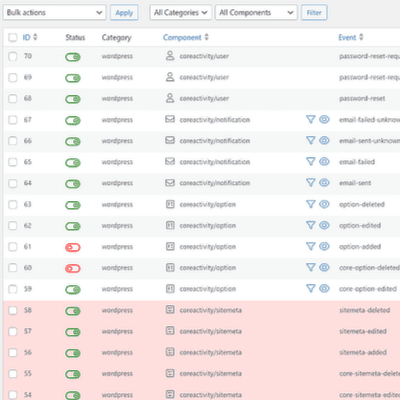400x400 pixels.
Task: View details eye icon in row 67
Action: (x=324, y=119)
